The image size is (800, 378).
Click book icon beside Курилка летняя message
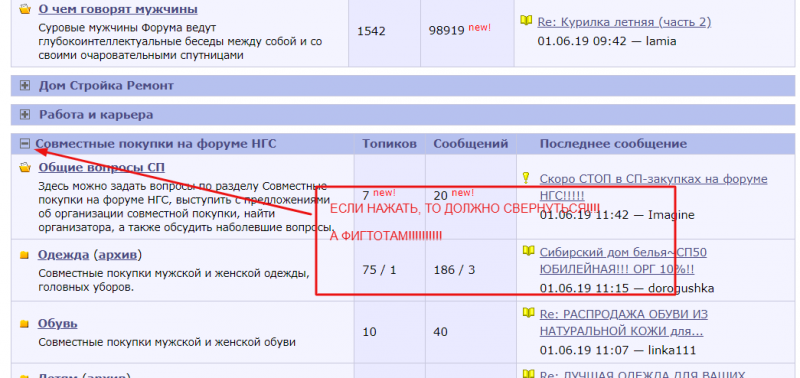point(527,20)
